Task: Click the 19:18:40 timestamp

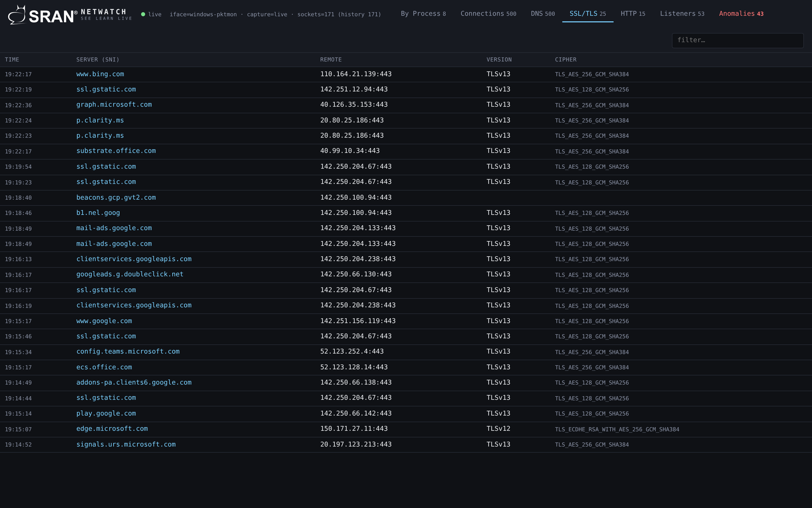Action: click(x=18, y=198)
